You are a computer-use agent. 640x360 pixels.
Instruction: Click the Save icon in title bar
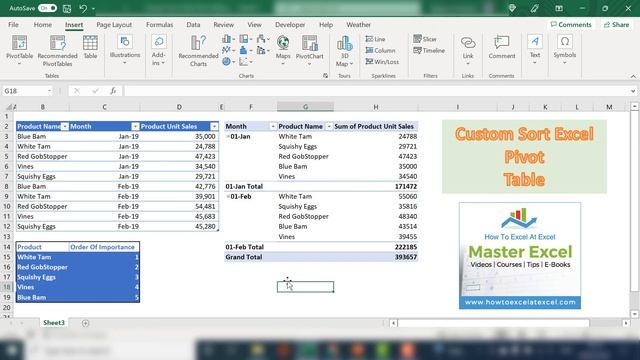point(67,8)
